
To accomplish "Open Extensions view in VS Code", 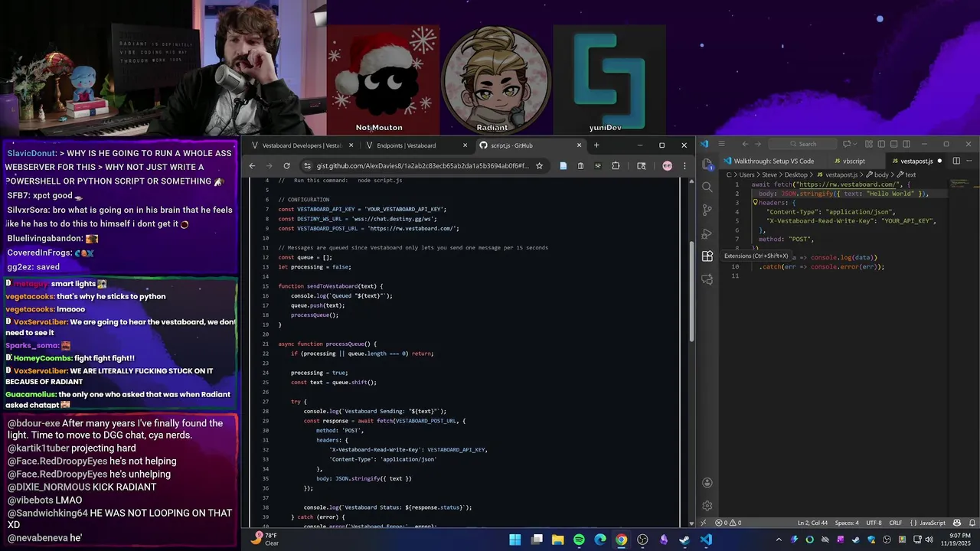I will 707,256.
